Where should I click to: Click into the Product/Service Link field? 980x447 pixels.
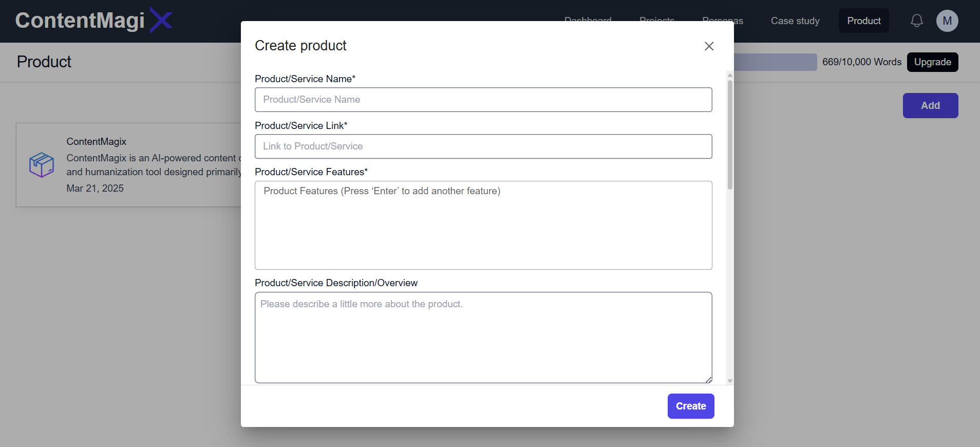483,146
